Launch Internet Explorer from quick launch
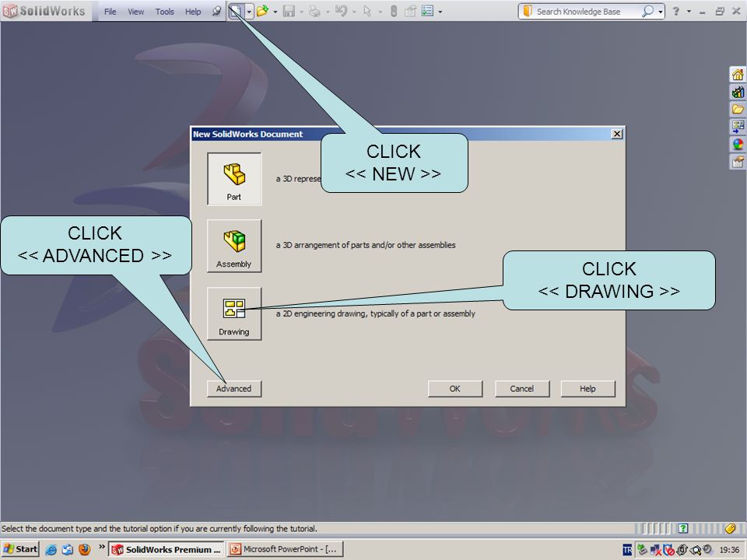 51,550
